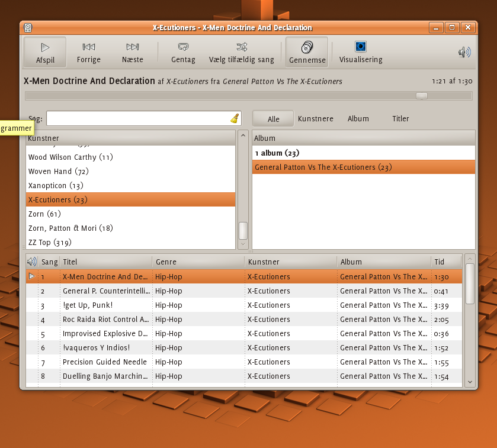The height and width of the screenshot is (448, 497).
Task: Select artist ZZ Top (319)
Action: click(130, 243)
